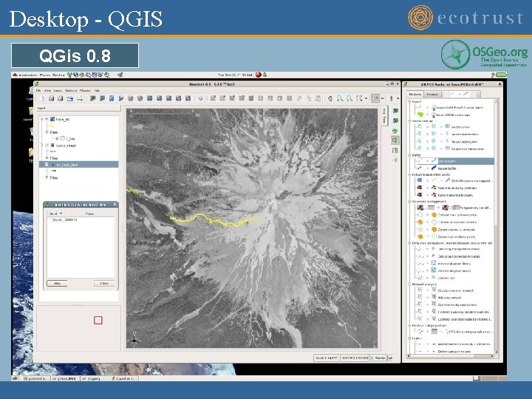Select the Vector union module
The height and width of the screenshot is (399, 532).
point(461,127)
